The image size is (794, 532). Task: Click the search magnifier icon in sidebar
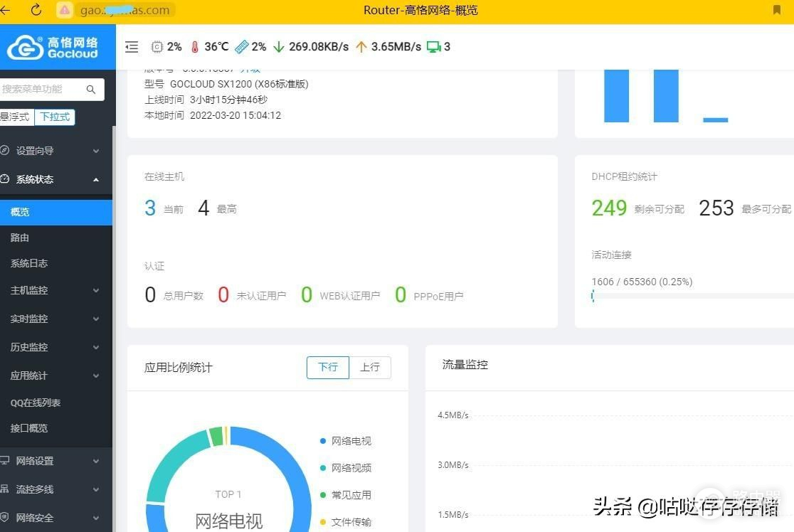click(x=91, y=90)
